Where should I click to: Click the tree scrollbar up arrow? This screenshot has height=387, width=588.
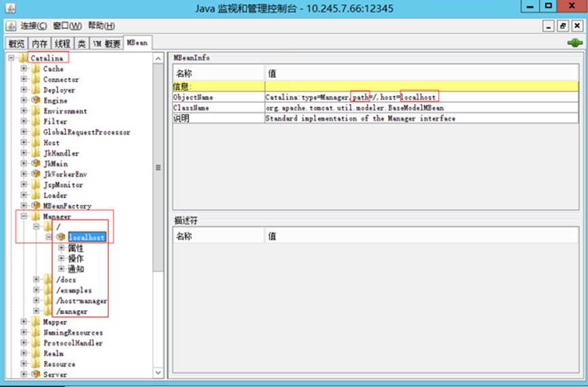[x=158, y=58]
